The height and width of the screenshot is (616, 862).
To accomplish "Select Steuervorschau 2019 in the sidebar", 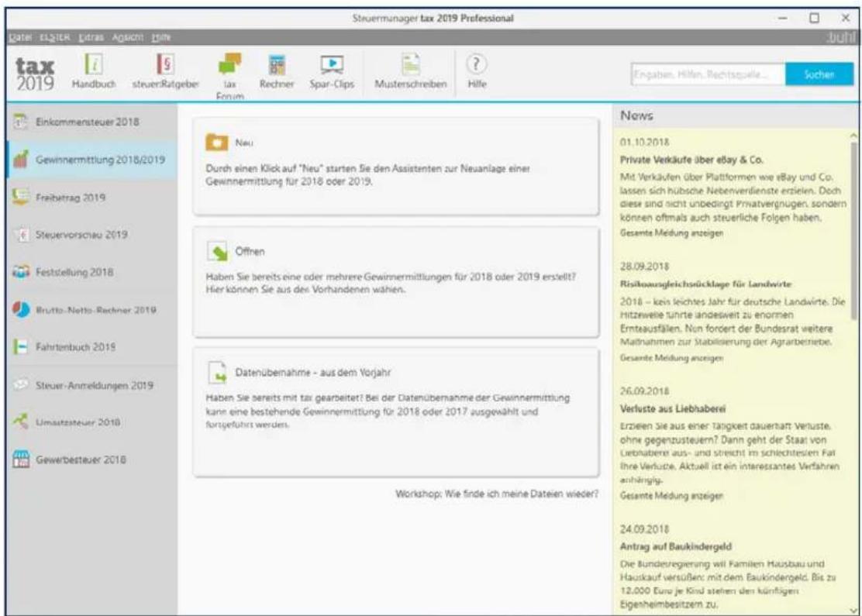I will point(92,235).
